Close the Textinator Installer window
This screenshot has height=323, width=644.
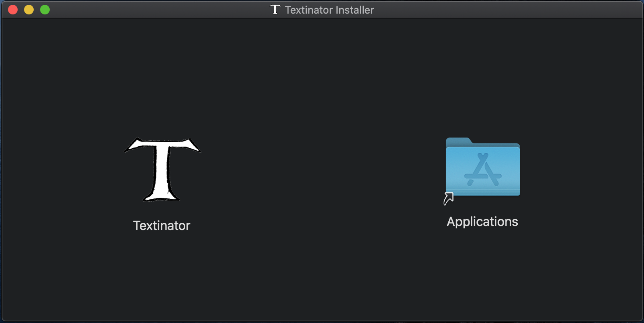tap(13, 10)
